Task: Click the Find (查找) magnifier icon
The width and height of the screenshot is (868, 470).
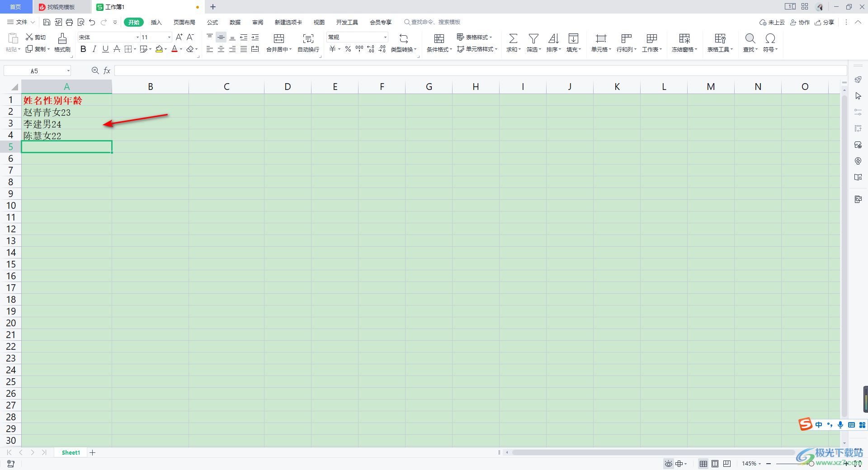Action: pos(750,38)
